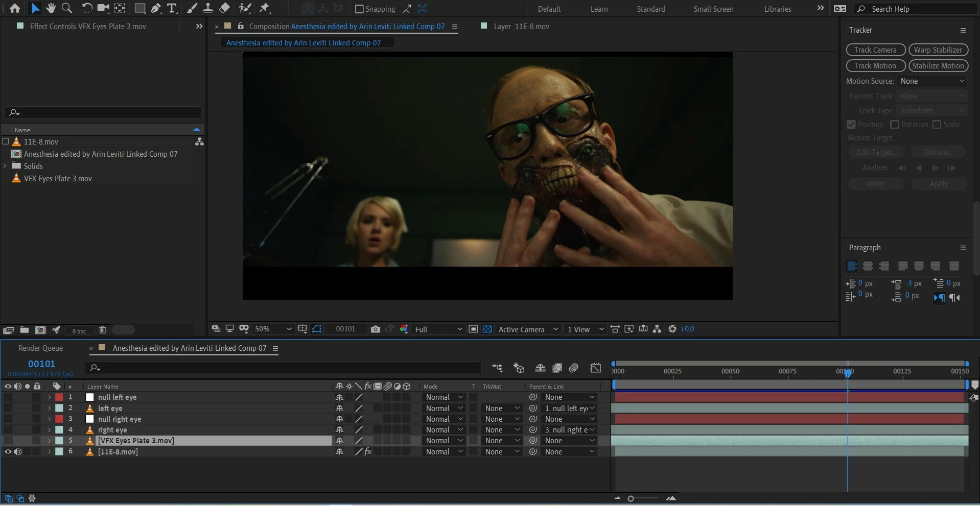Tick the Scale checkbox in Tracker
Viewport: 980px width, 506px height.
937,125
